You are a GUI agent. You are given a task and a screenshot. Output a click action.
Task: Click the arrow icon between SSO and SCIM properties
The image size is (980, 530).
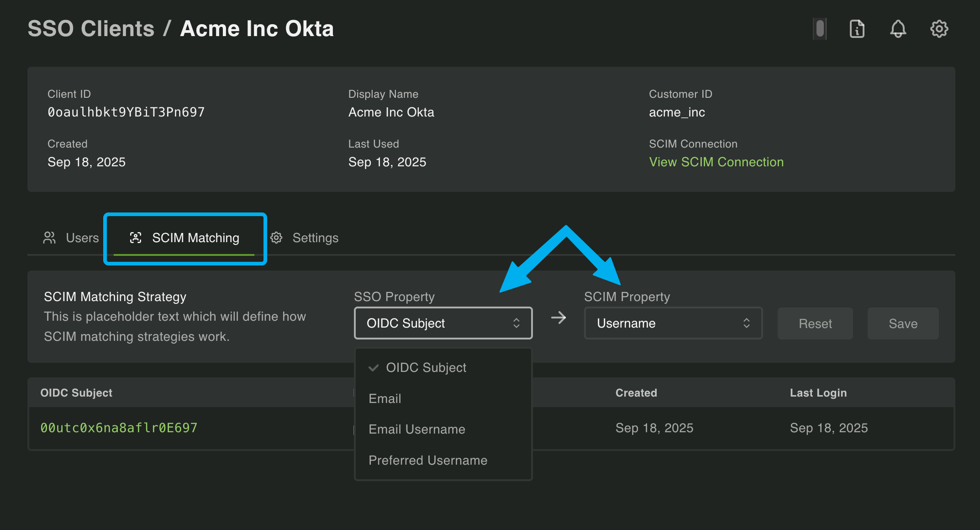[x=558, y=318]
